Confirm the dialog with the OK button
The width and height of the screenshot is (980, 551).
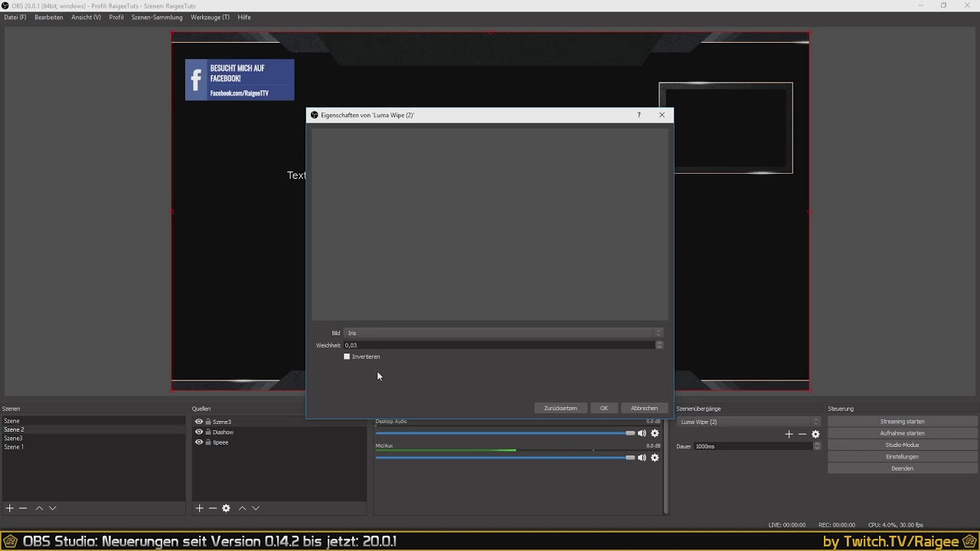(604, 408)
